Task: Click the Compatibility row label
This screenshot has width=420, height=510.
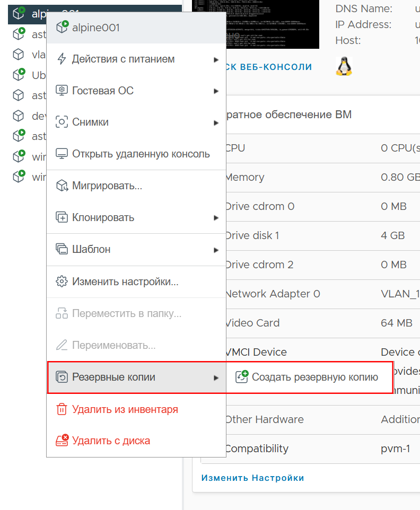Action: click(257, 449)
